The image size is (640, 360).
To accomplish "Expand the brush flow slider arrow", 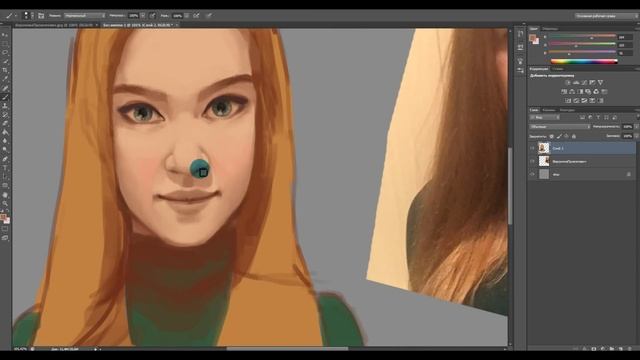I will [186, 16].
